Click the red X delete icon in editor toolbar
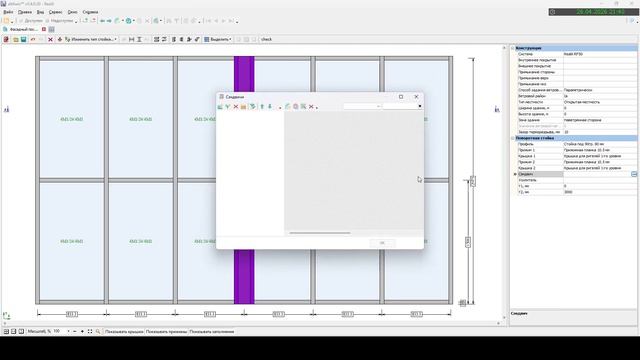 tap(50, 40)
